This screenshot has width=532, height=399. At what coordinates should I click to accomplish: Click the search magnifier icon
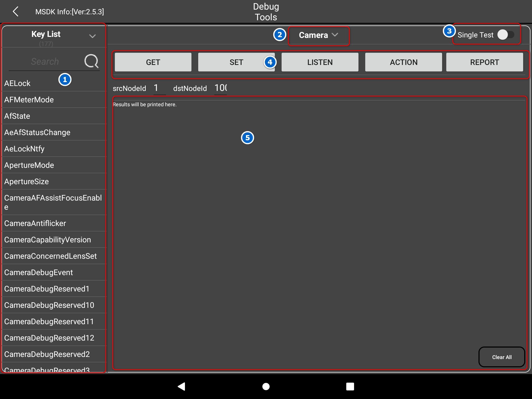pyautogui.click(x=91, y=61)
